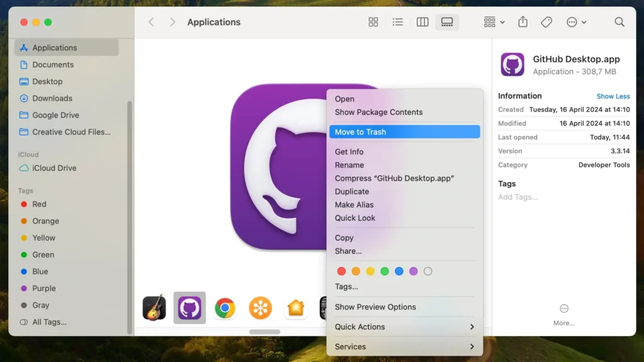This screenshot has height=362, width=644.
Task: Click the More button in preview pane
Action: [x=564, y=315]
